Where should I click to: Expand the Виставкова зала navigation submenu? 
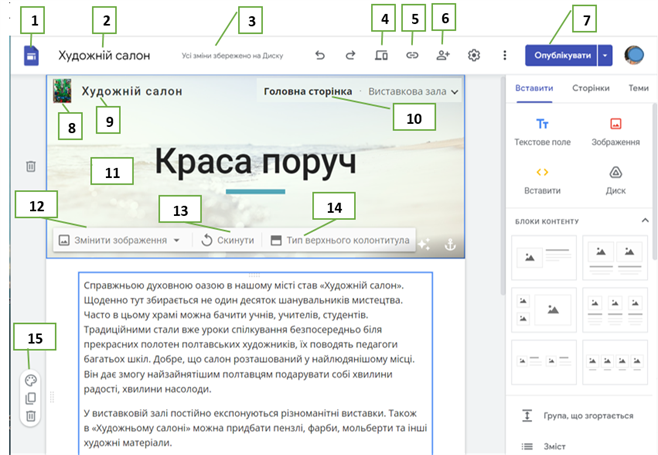[455, 92]
